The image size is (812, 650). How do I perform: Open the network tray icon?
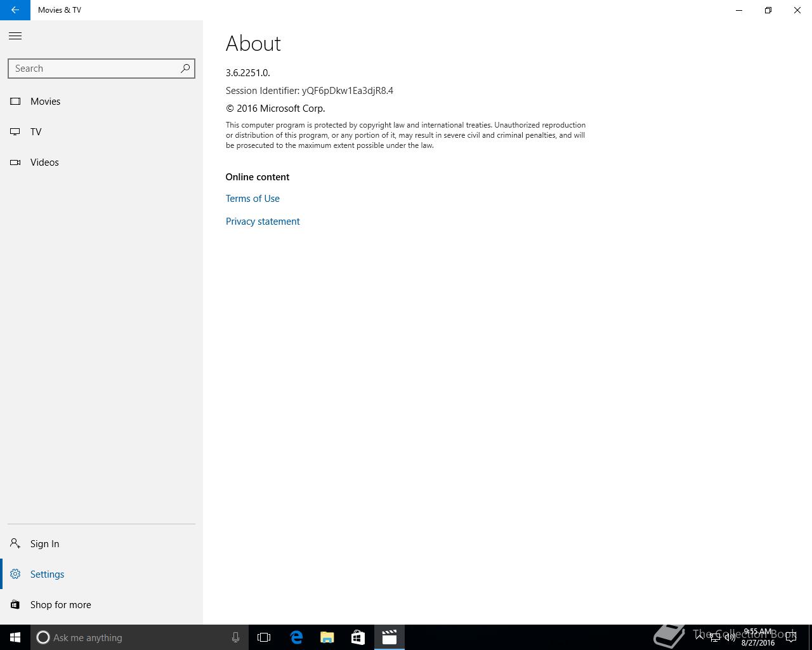coord(715,637)
